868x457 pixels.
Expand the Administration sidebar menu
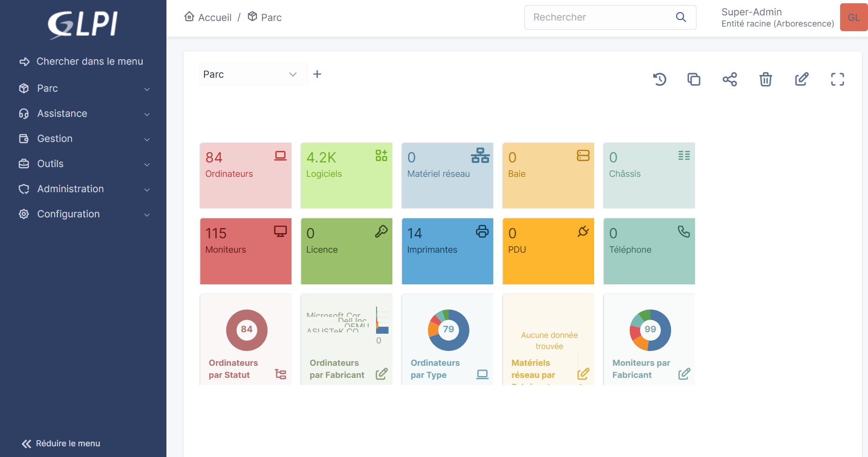click(x=84, y=189)
